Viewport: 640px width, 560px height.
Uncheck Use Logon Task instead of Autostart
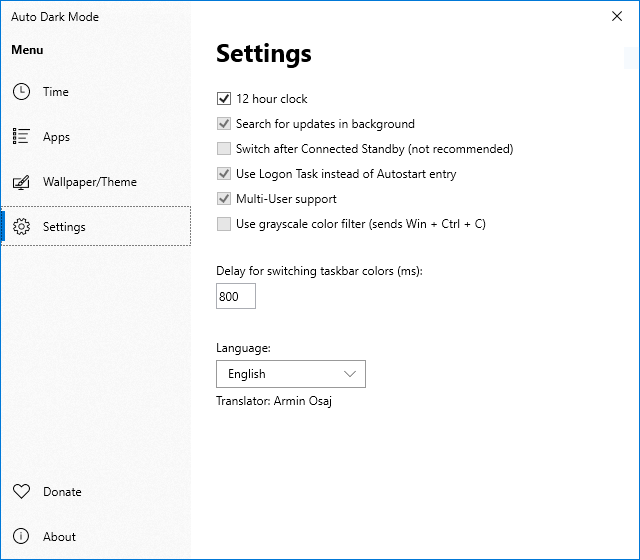(x=224, y=174)
